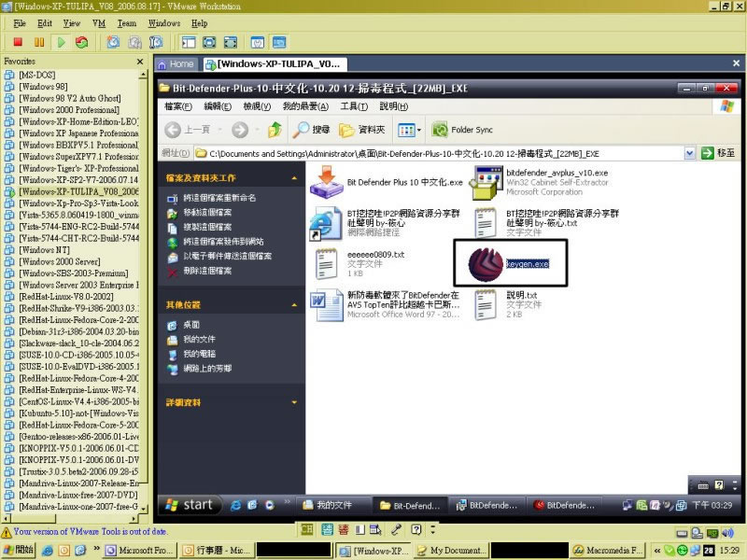Show more host quick launch items chevron

point(96,548)
